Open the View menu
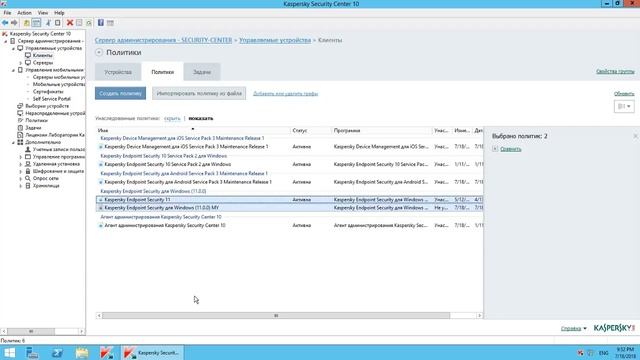 tap(43, 13)
